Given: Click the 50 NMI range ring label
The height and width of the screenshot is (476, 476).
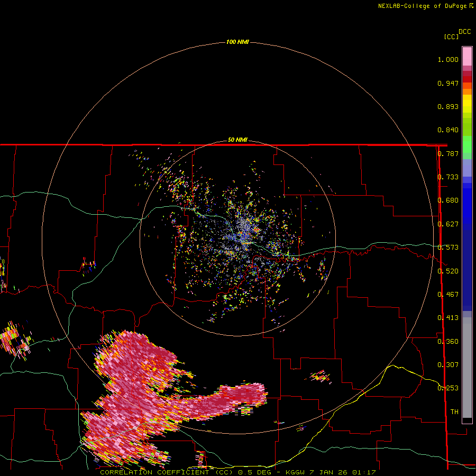Looking at the screenshot, I should click(x=237, y=140).
